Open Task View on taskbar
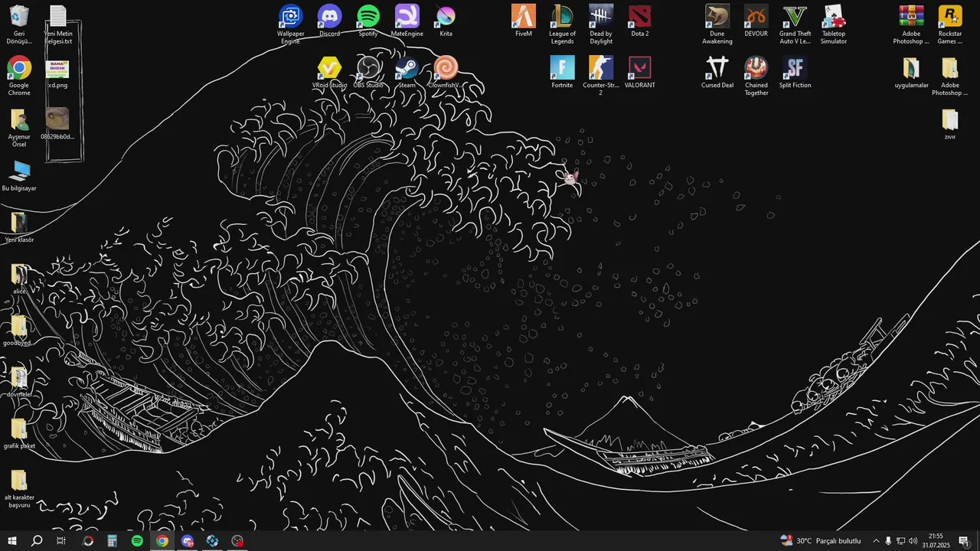This screenshot has height=551, width=980. (61, 541)
